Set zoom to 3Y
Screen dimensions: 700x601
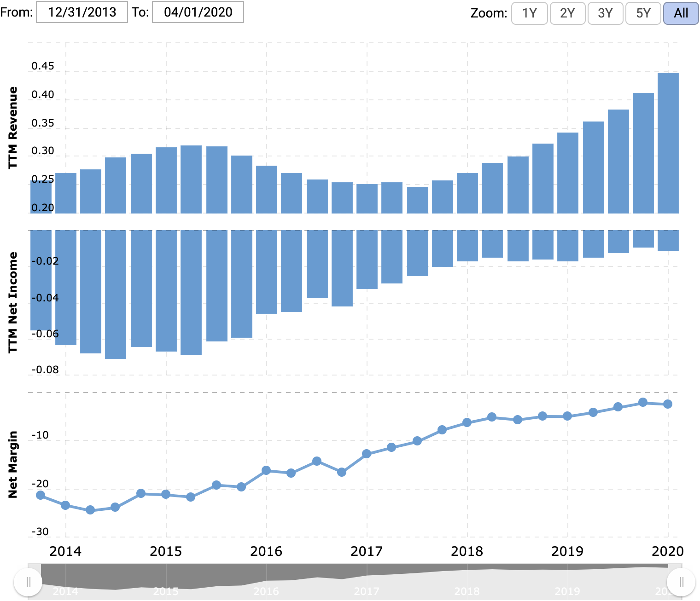pos(605,13)
